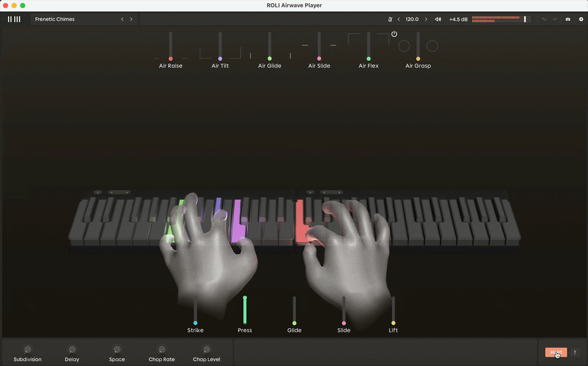Click left keyboard's octave shift pill
Viewport: 588px width, 366px height.
coord(119,193)
